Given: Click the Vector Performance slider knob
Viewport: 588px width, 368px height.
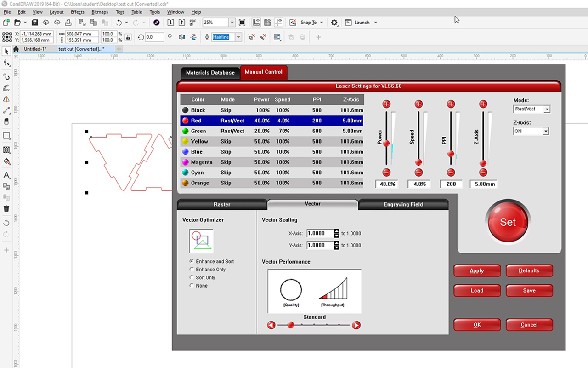Looking at the screenshot, I should click(x=290, y=325).
